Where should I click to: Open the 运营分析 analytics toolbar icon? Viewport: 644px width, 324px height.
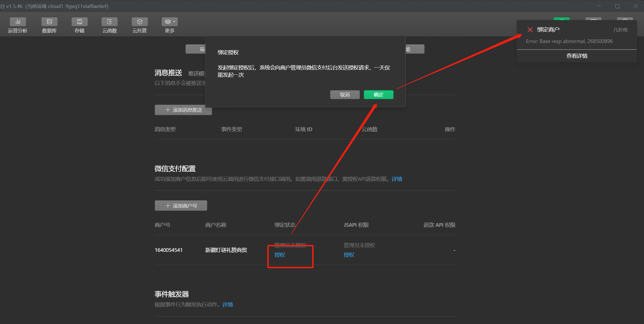coord(18,22)
